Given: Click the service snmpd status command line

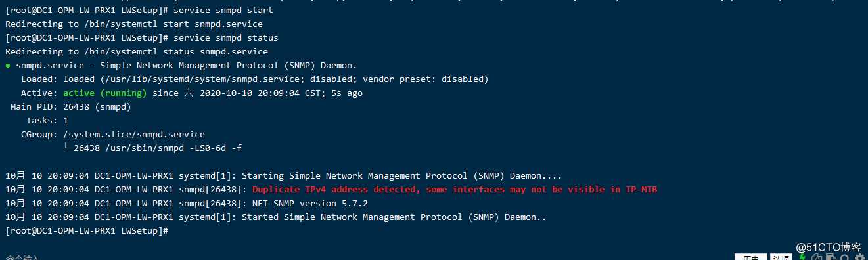Looking at the screenshot, I should pyautogui.click(x=142, y=38).
